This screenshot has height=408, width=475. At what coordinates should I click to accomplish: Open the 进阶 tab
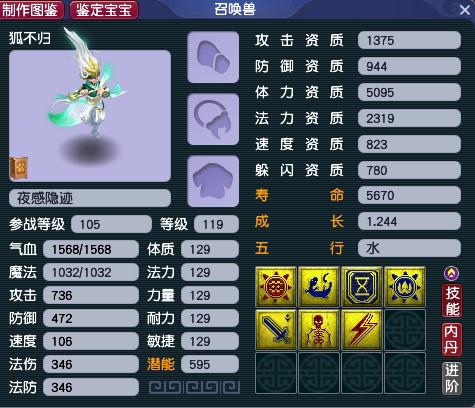[452, 378]
